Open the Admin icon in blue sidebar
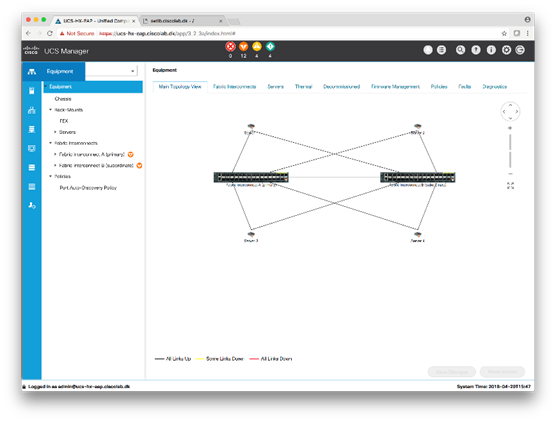The height and width of the screenshot is (422, 556). pyautogui.click(x=32, y=205)
